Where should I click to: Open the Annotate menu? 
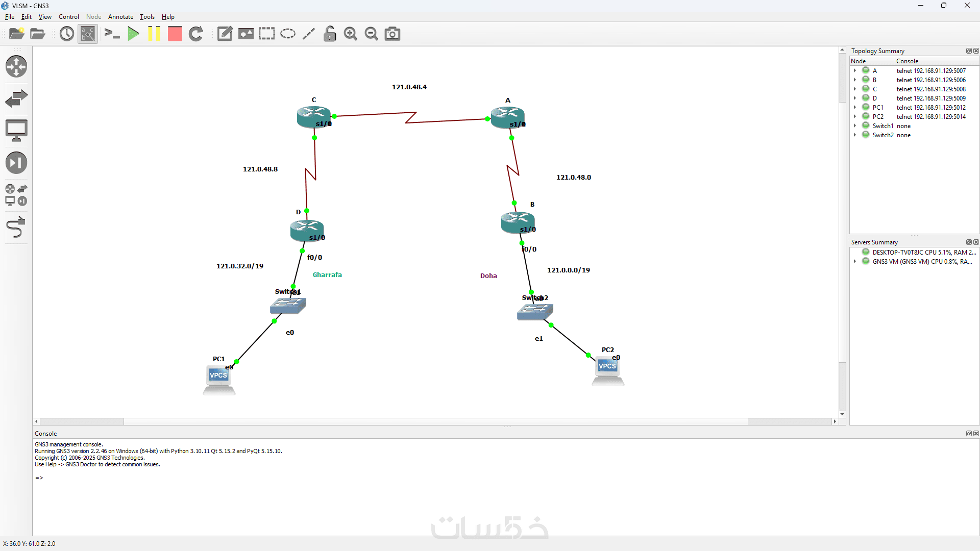click(120, 17)
